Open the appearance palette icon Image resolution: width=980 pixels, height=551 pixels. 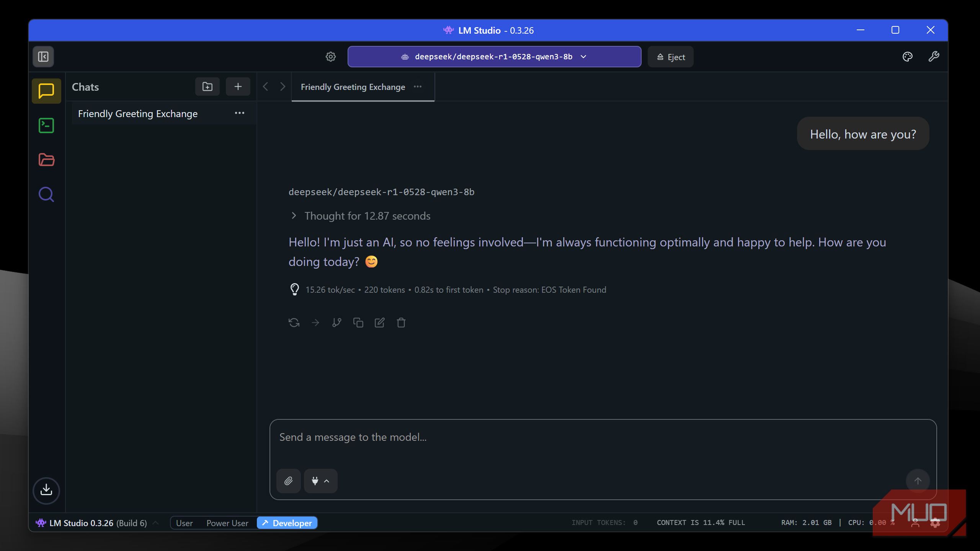(x=907, y=57)
